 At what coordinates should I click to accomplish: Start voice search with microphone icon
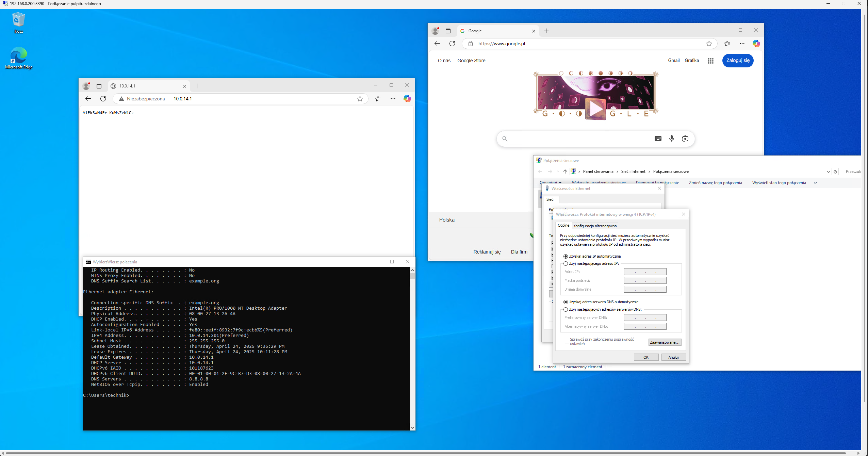(671, 139)
